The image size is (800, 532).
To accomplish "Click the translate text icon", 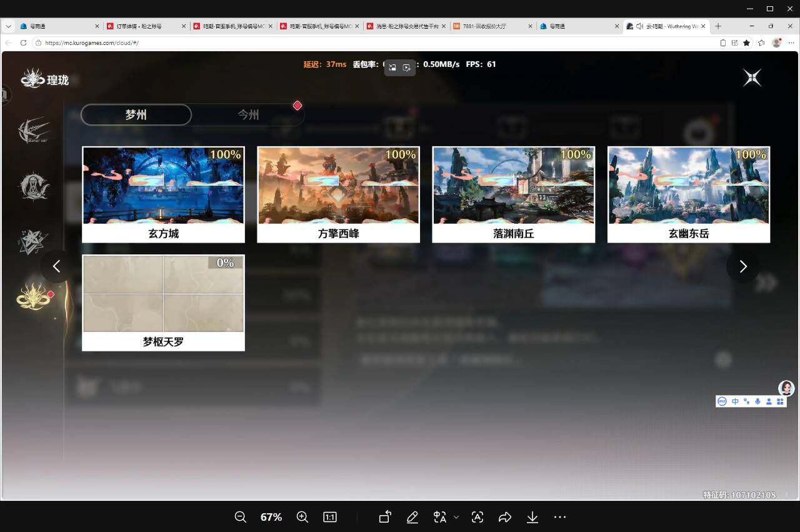I will (x=440, y=517).
